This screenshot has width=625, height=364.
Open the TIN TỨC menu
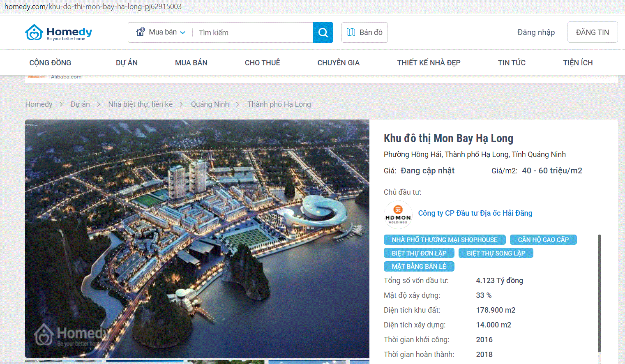(512, 63)
